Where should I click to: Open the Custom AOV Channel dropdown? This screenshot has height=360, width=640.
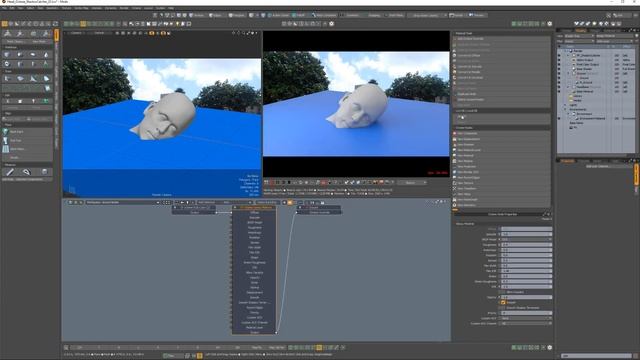pyautogui.click(x=526, y=324)
